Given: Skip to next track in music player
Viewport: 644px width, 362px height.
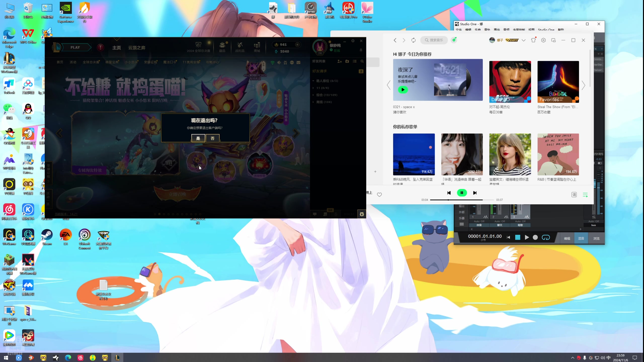Looking at the screenshot, I should coord(475,193).
